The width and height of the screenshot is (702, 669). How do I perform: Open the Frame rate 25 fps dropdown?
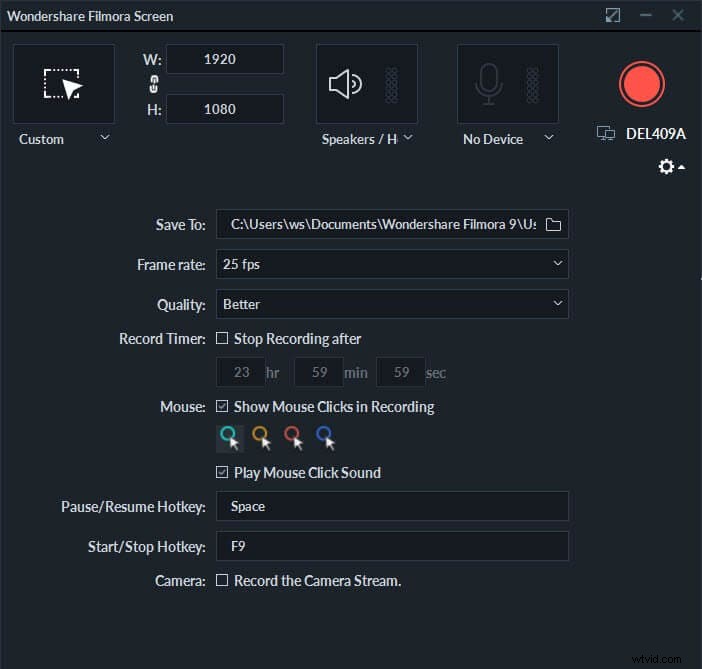pos(392,264)
